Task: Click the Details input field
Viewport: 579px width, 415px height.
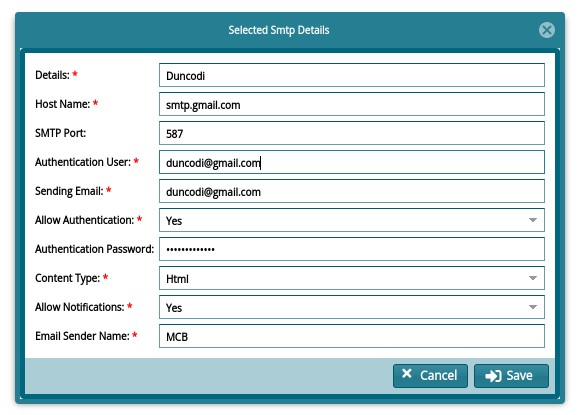Action: point(352,75)
